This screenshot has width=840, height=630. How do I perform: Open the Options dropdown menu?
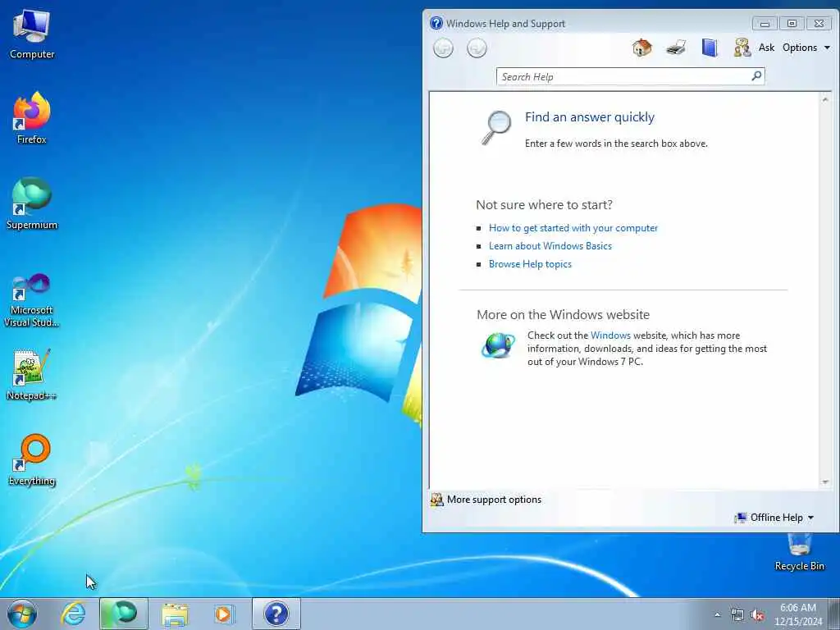click(806, 48)
